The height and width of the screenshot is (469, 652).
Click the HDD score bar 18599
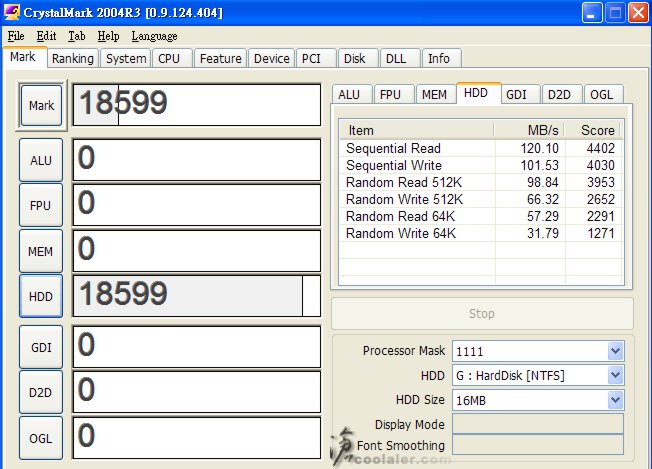[197, 296]
